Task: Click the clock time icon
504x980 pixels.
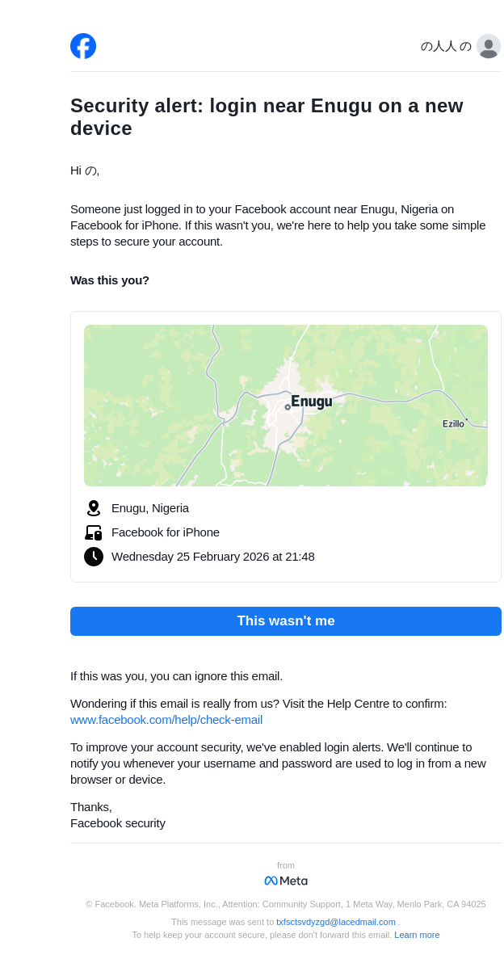Action: point(94,557)
